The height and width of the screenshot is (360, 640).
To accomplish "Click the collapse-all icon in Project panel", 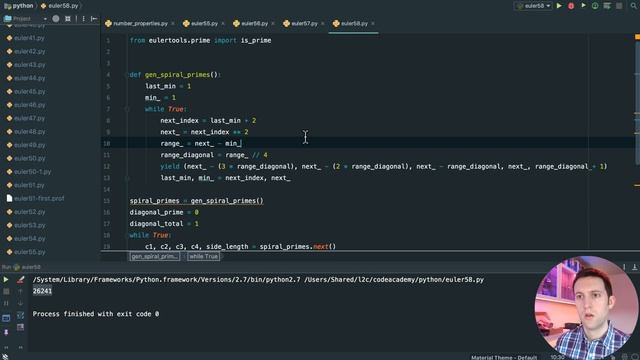I will pos(68,18).
